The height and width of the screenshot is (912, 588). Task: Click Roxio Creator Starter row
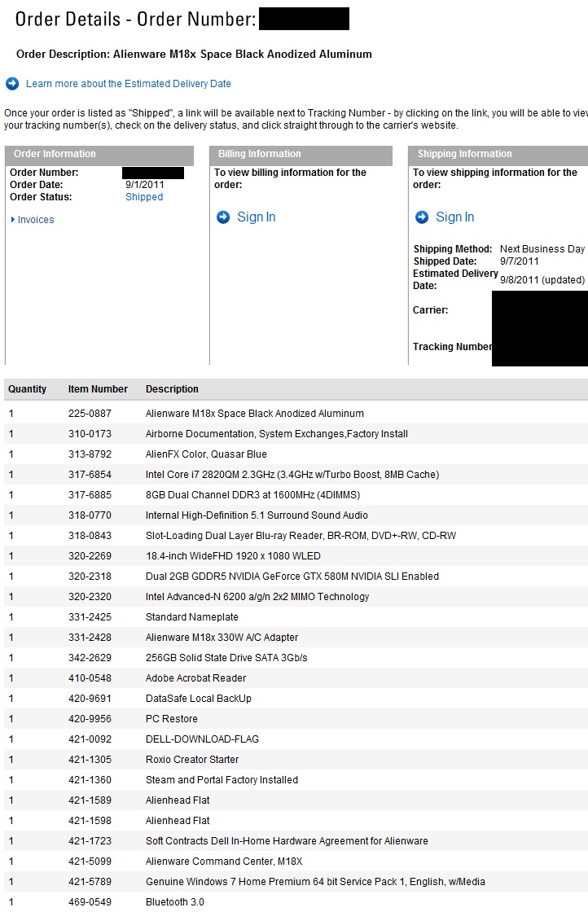[x=296, y=760]
